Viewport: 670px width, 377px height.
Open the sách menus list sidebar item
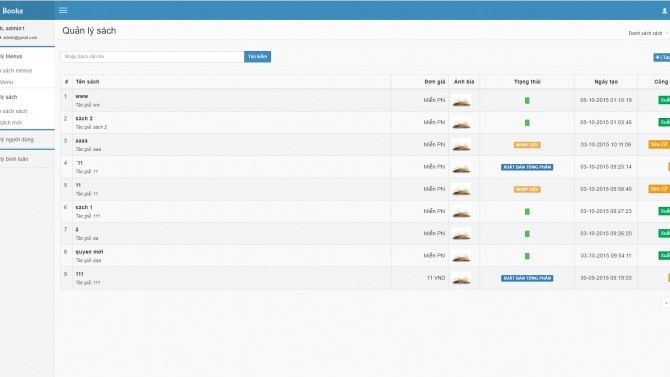click(16, 71)
